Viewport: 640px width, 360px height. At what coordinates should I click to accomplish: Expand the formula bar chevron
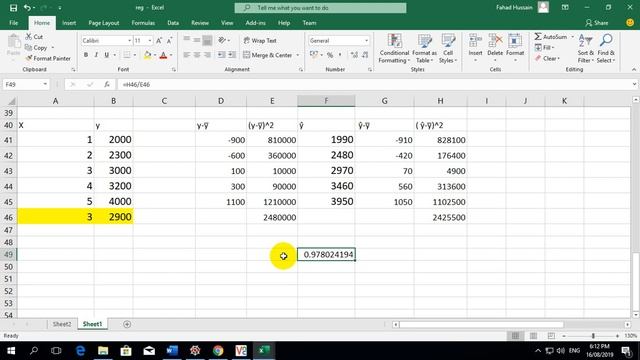(634, 84)
